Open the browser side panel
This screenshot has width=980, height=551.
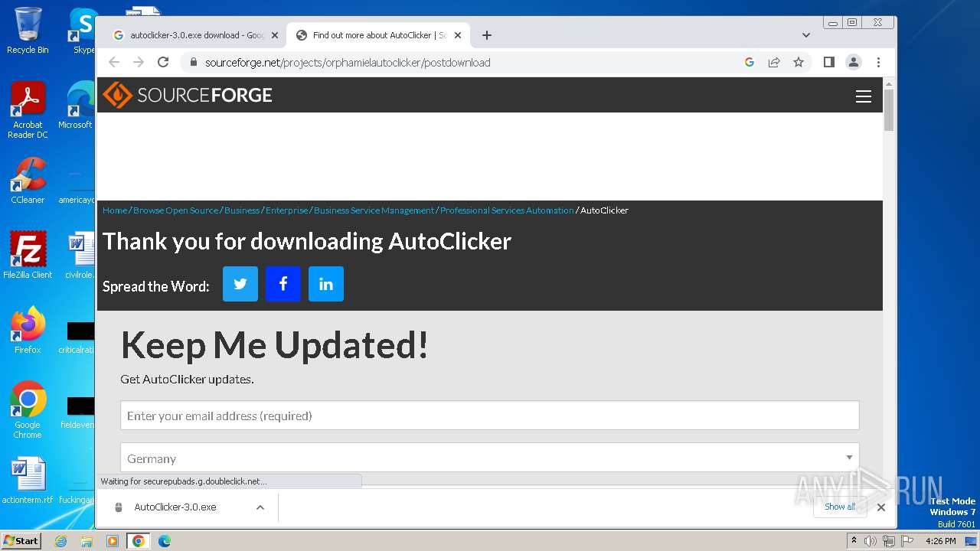[828, 62]
